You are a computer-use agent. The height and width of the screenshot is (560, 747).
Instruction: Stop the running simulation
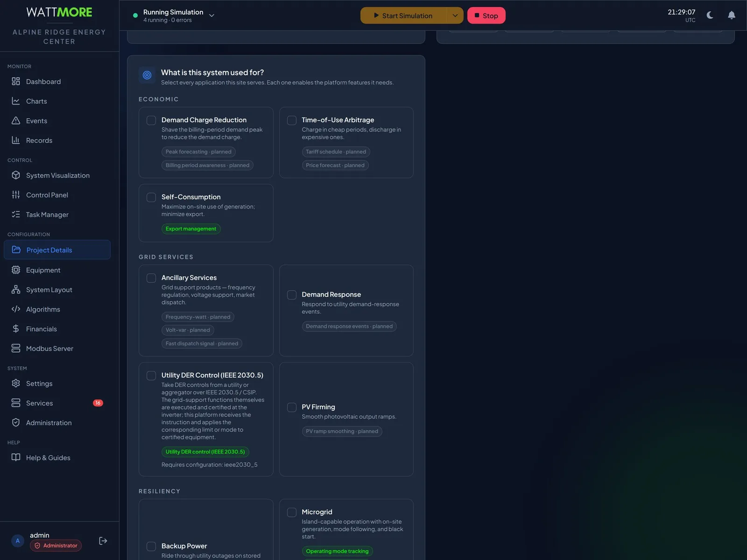coord(486,15)
